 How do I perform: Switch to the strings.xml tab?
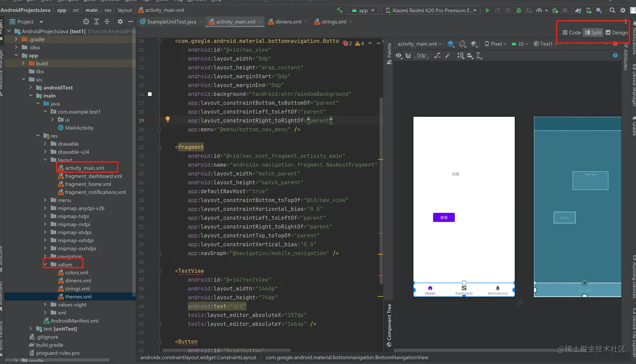(334, 21)
